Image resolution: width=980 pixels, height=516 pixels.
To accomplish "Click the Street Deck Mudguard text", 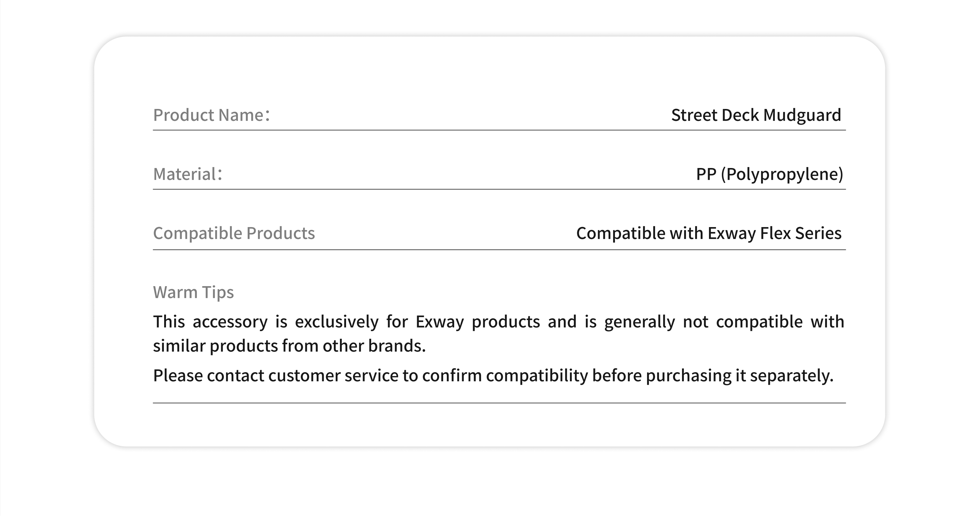I will (756, 115).
